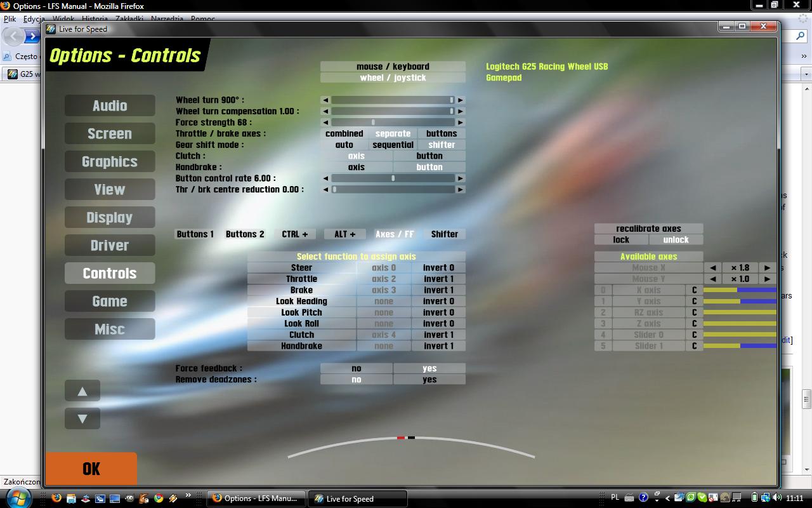Image resolution: width=812 pixels, height=508 pixels.
Task: Click the blue help icon in language bar
Action: pos(643,498)
